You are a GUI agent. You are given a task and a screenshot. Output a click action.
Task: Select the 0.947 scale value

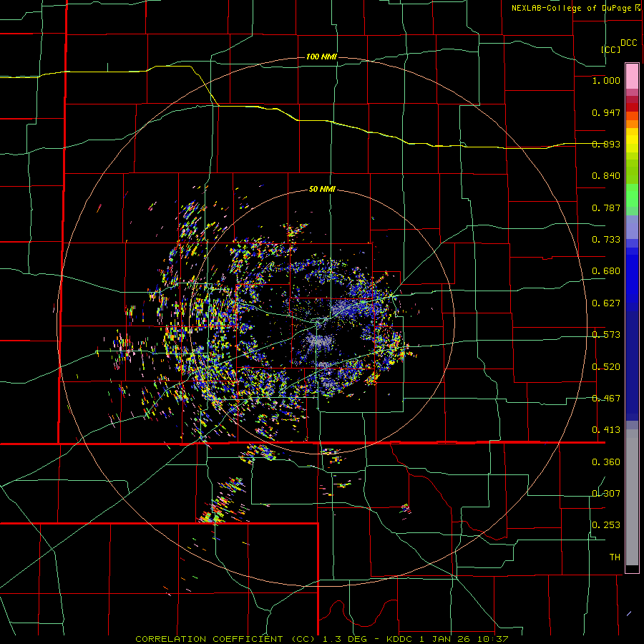pyautogui.click(x=606, y=112)
